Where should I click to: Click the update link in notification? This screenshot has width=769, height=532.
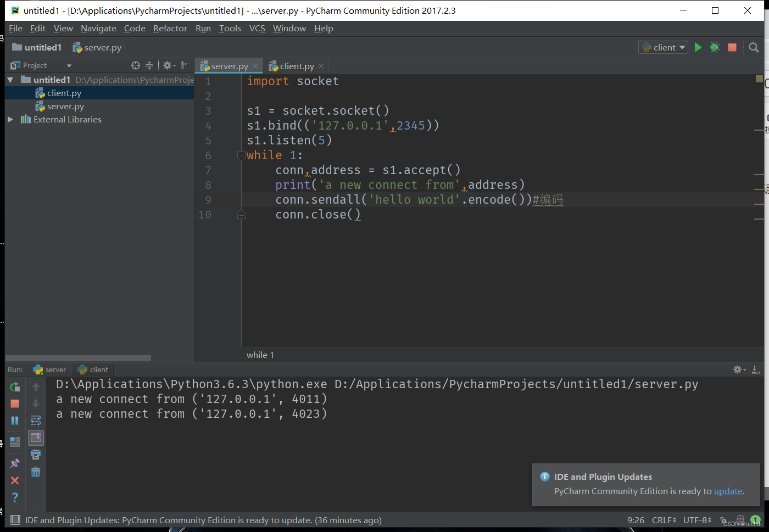point(728,491)
